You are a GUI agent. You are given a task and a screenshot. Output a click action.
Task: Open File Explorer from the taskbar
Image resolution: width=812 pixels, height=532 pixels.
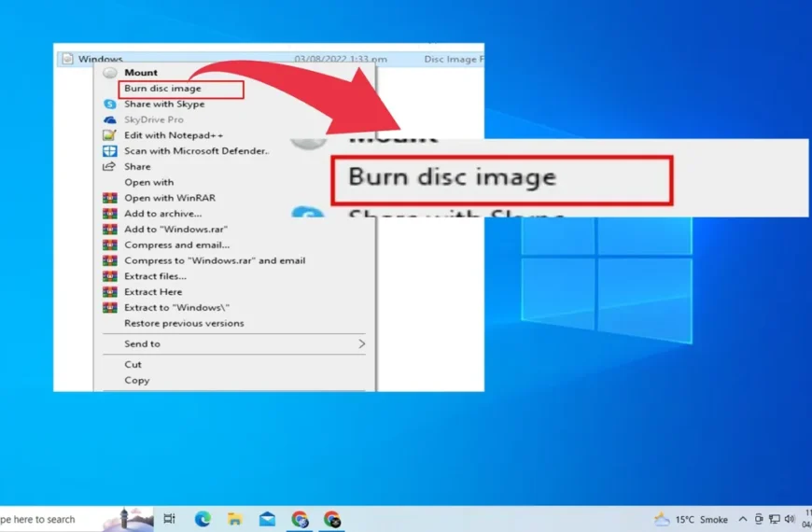coord(234,519)
